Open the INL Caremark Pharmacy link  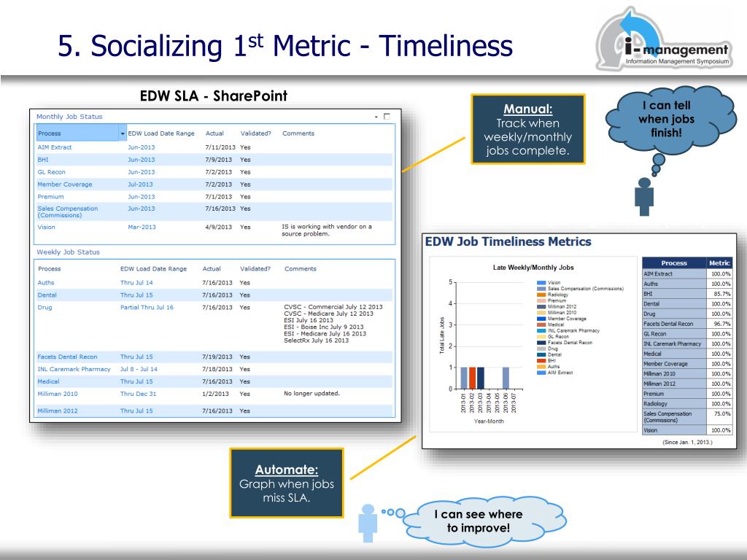pyautogui.click(x=74, y=369)
